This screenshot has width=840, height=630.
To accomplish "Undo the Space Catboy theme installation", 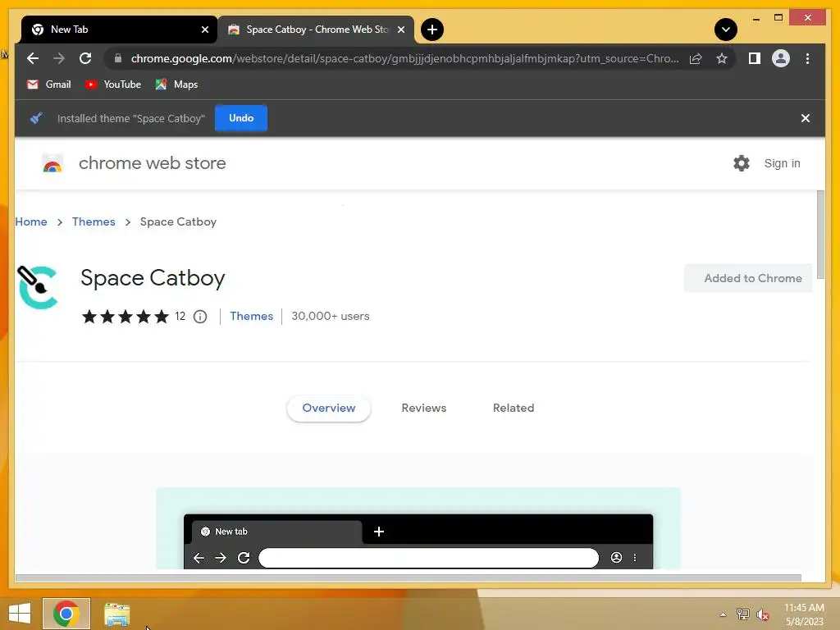I will (x=241, y=118).
